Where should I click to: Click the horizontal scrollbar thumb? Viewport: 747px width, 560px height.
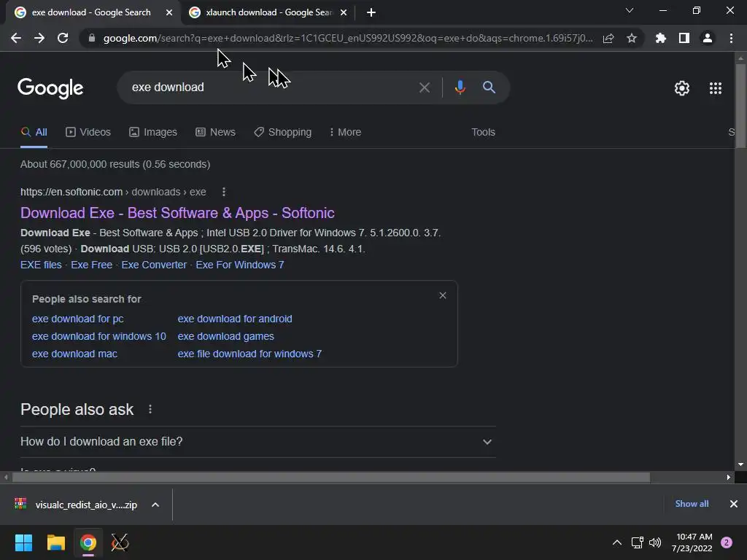(x=331, y=477)
